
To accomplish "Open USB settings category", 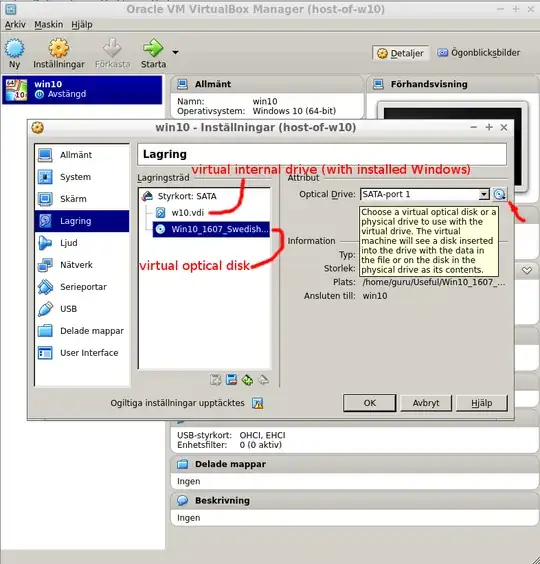I will click(x=82, y=309).
